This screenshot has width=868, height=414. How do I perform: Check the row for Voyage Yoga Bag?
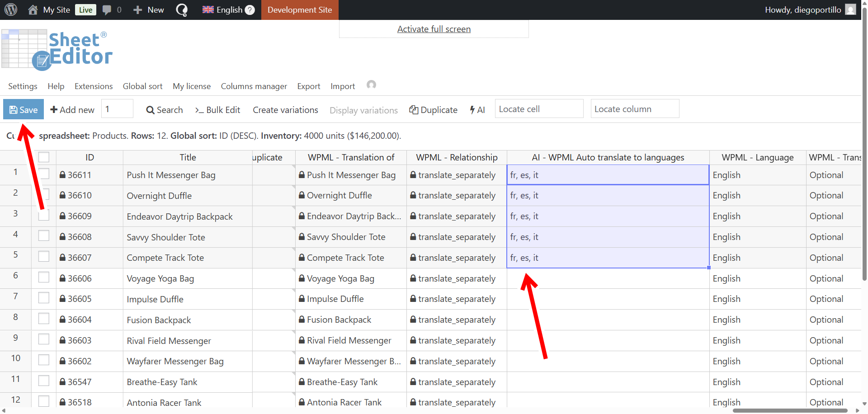click(44, 277)
